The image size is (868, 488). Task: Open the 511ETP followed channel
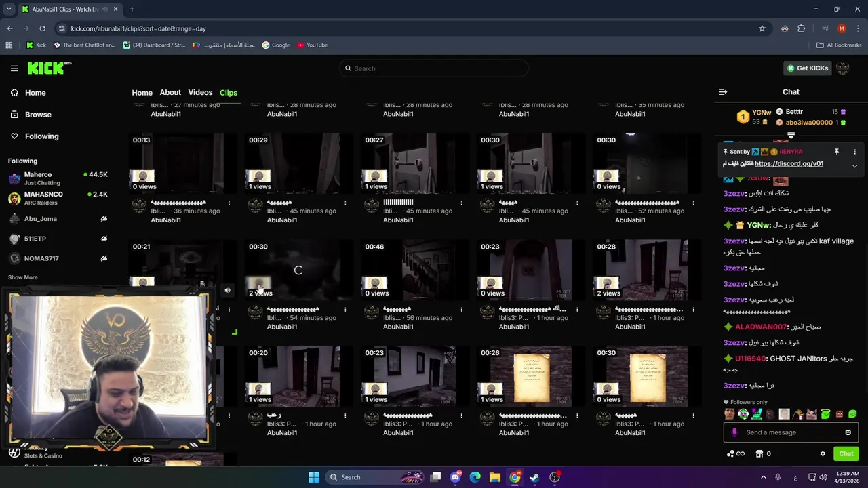tap(58, 239)
